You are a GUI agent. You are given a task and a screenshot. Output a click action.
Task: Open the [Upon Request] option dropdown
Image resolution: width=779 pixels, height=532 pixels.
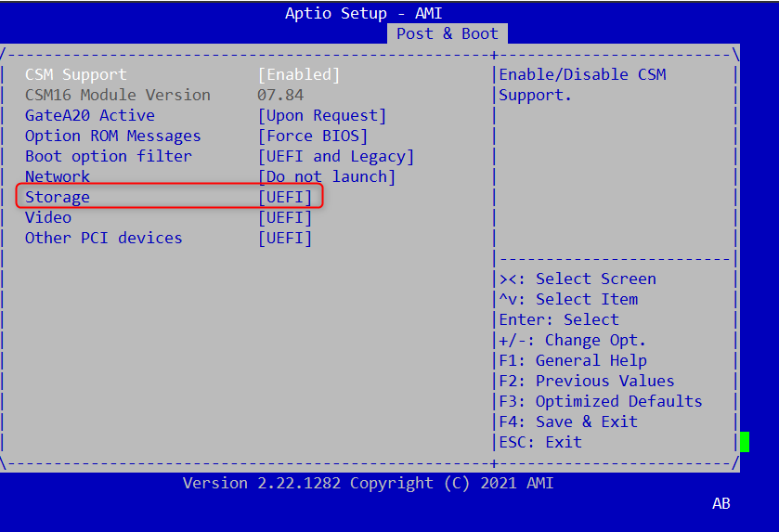pos(321,115)
